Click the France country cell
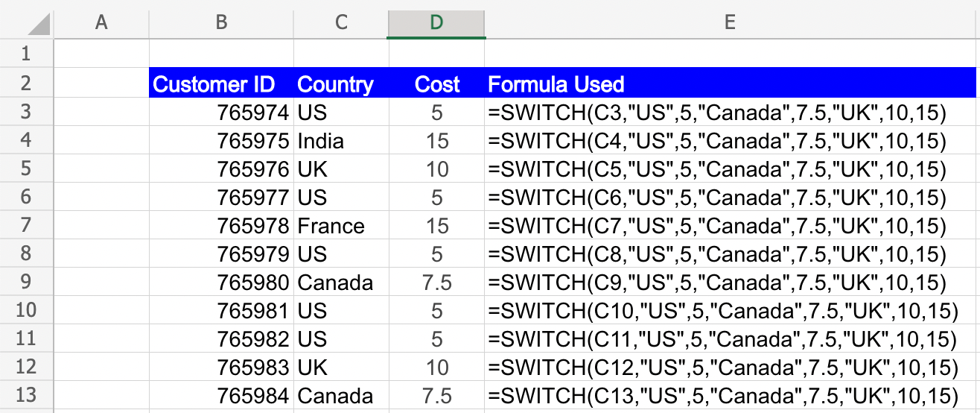Screen dimensions: 980x413 [341, 225]
